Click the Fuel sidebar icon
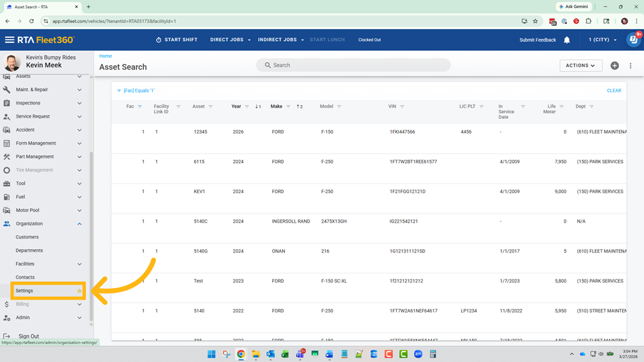644x362 pixels. 7,197
